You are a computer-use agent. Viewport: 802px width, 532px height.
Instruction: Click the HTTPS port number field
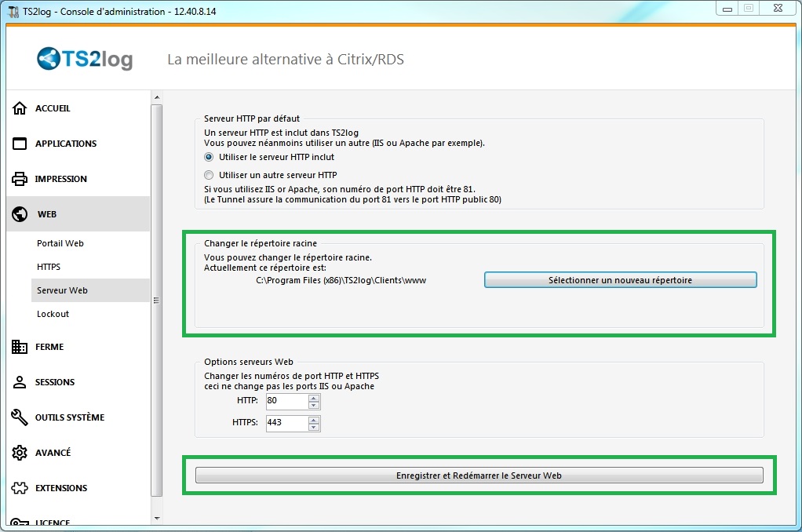pyautogui.click(x=287, y=423)
